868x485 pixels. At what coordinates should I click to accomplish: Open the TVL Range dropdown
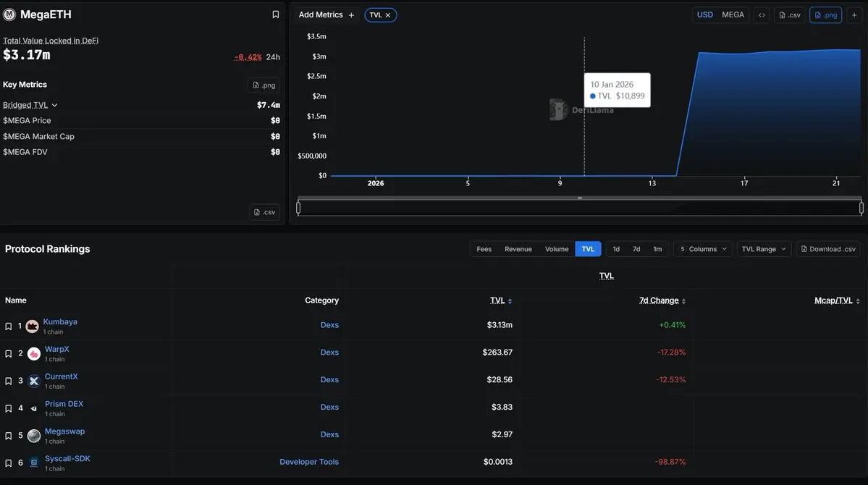pos(764,249)
